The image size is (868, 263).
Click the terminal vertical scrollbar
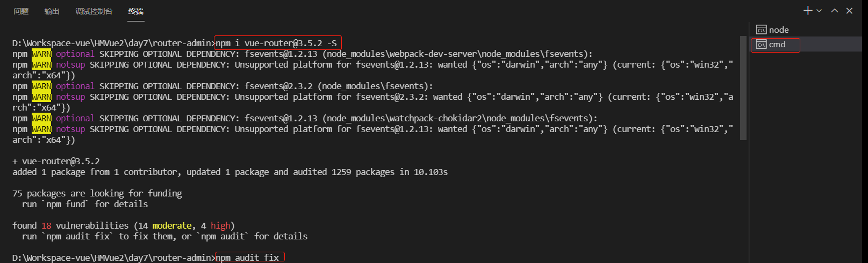click(x=743, y=89)
